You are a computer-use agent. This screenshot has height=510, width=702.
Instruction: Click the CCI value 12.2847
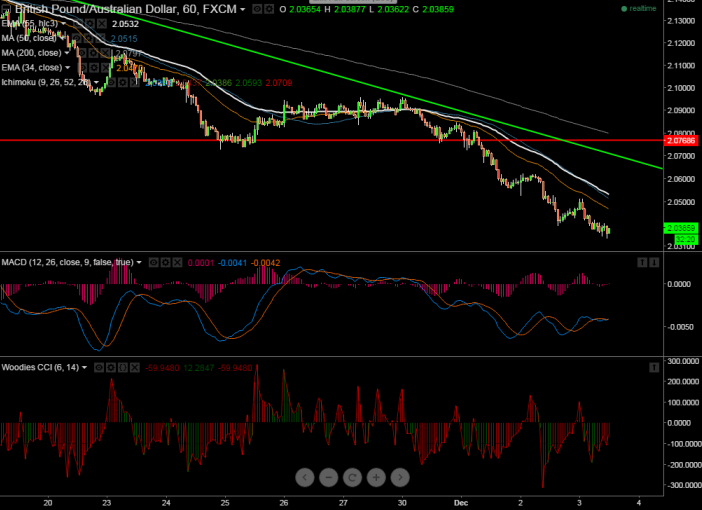(x=199, y=368)
